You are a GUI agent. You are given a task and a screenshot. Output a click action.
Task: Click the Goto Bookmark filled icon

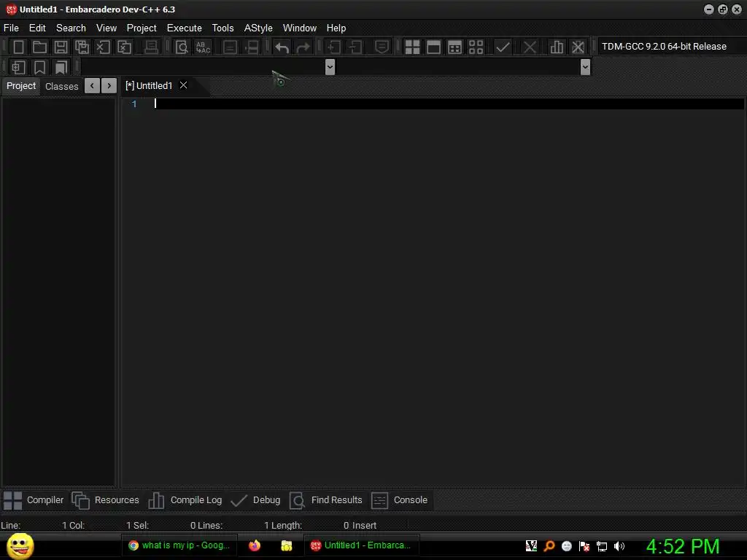[x=61, y=67]
